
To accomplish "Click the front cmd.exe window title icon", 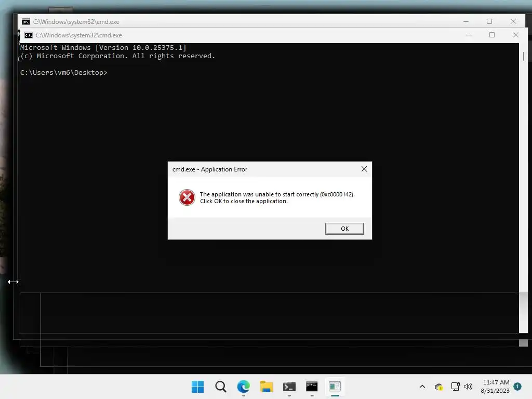I will (29, 35).
